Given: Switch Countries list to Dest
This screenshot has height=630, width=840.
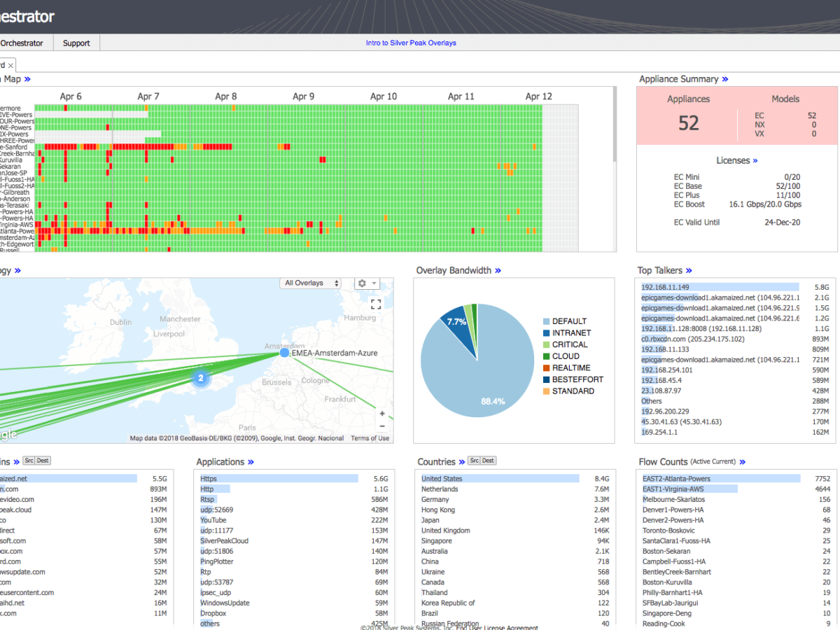Looking at the screenshot, I should click(489, 461).
